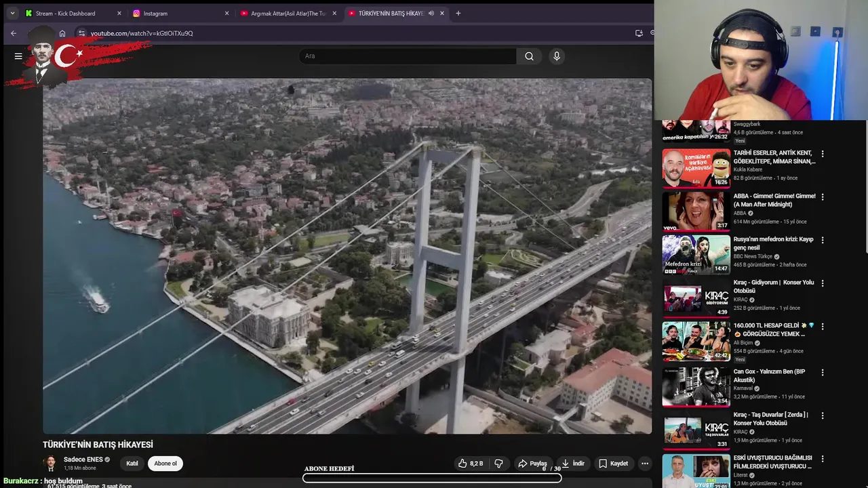Dislike the video
This screenshot has width=868, height=488.
499,464
